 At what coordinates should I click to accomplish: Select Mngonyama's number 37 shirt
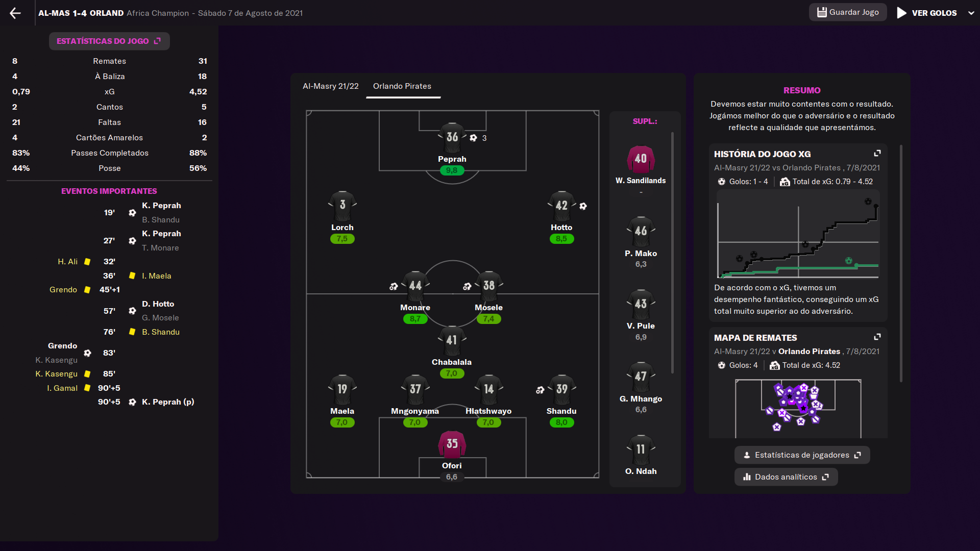point(415,389)
